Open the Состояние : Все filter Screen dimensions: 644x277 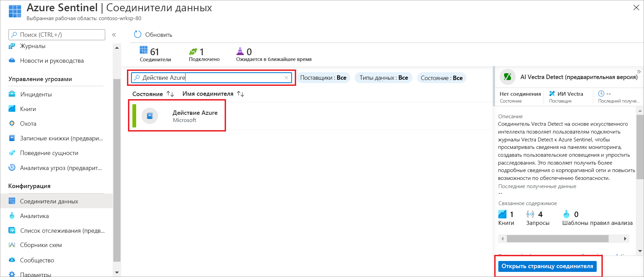pyautogui.click(x=441, y=78)
